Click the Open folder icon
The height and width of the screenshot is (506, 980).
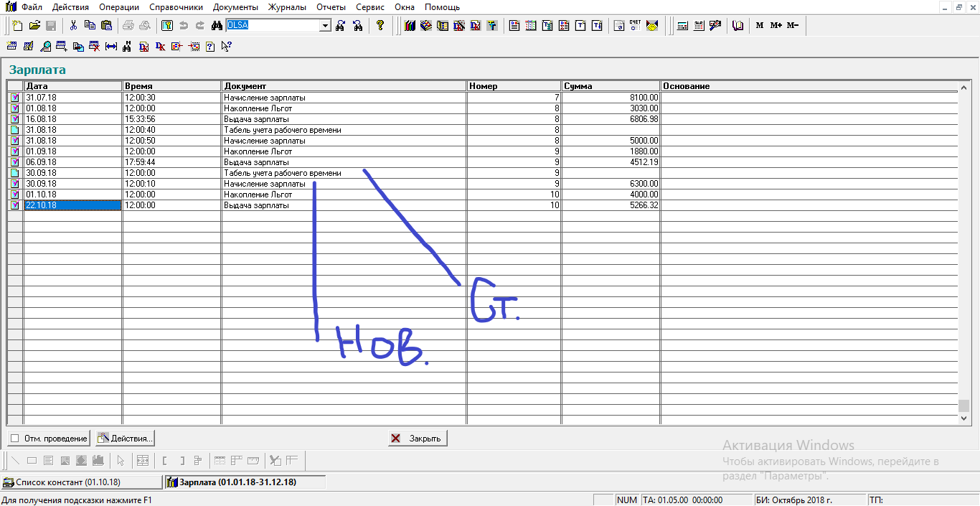point(34,26)
